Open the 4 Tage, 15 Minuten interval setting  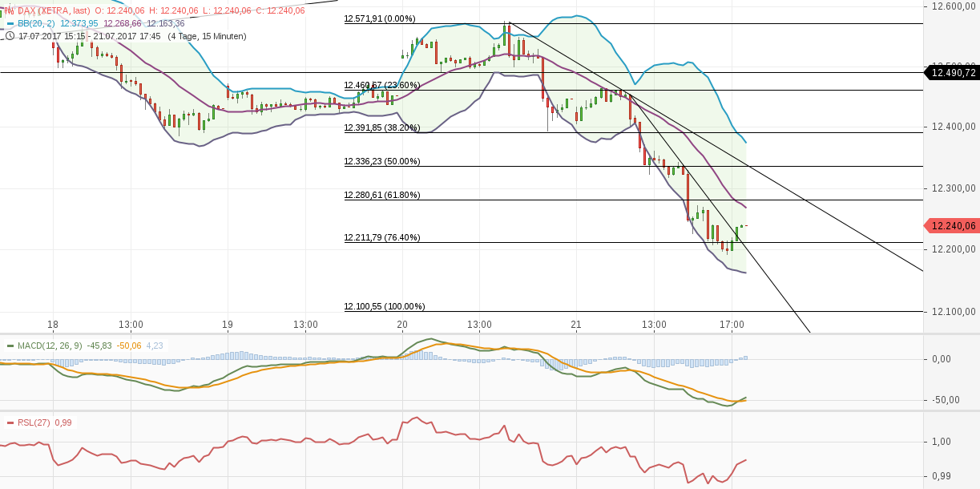208,35
